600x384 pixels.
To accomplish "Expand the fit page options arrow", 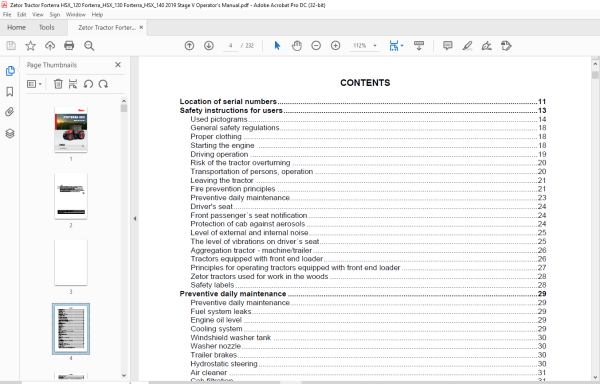I will 402,46.
